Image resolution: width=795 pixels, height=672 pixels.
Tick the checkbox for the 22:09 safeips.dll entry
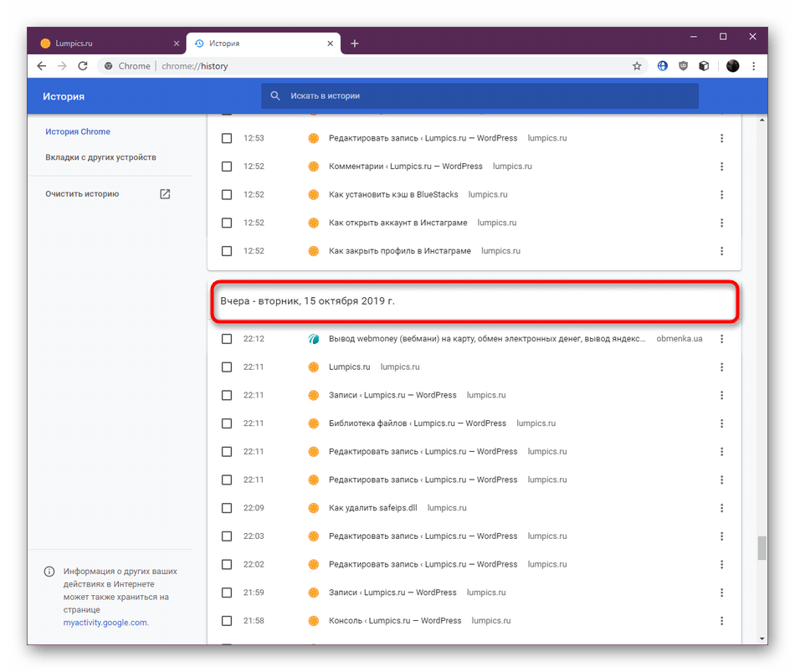click(x=227, y=508)
